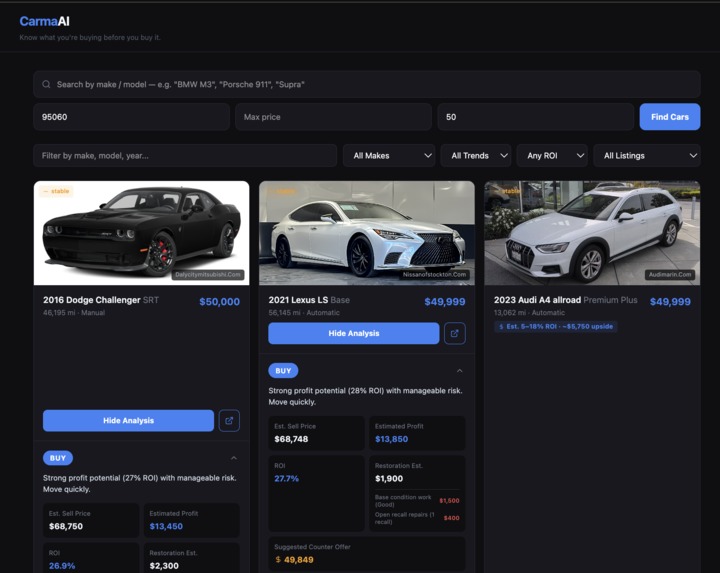The width and height of the screenshot is (720, 573).
Task: Open the All Makes dropdown
Action: click(389, 156)
